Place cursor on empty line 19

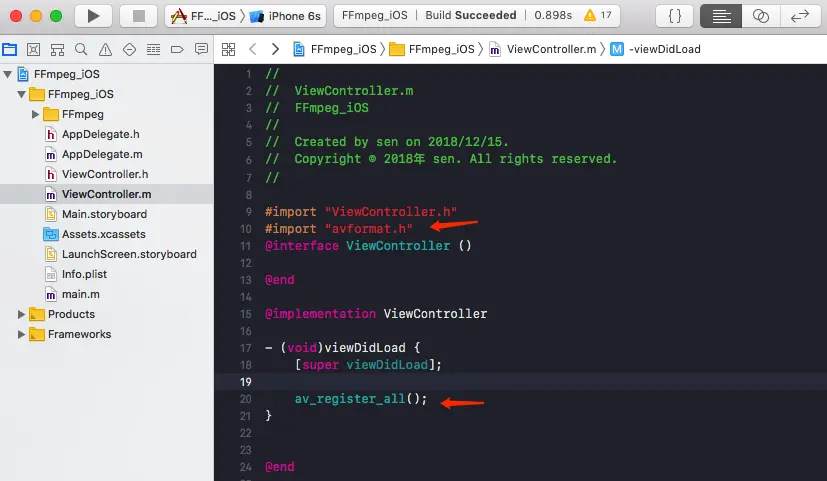pos(521,382)
